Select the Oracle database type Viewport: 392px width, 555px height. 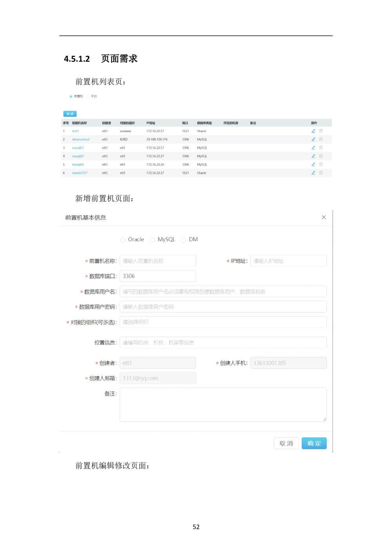[122, 240]
